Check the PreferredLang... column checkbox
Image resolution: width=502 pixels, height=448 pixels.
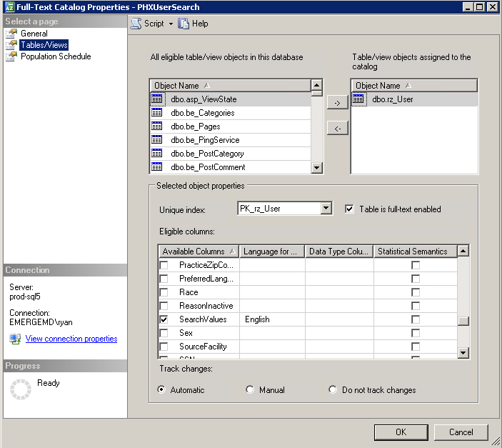click(164, 279)
